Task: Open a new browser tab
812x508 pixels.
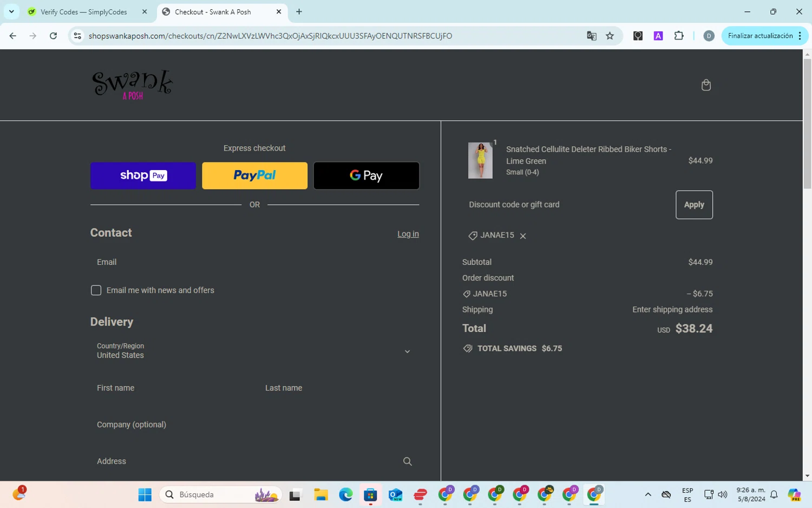Action: (299, 11)
